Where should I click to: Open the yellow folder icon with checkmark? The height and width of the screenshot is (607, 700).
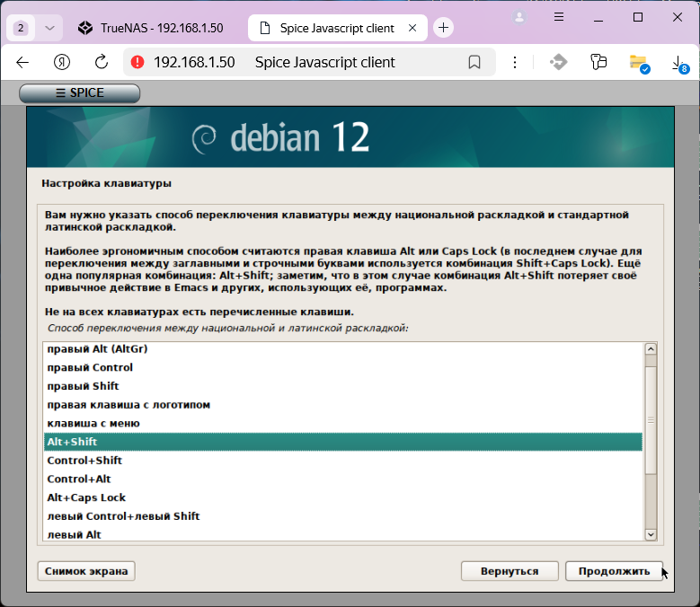(639, 64)
